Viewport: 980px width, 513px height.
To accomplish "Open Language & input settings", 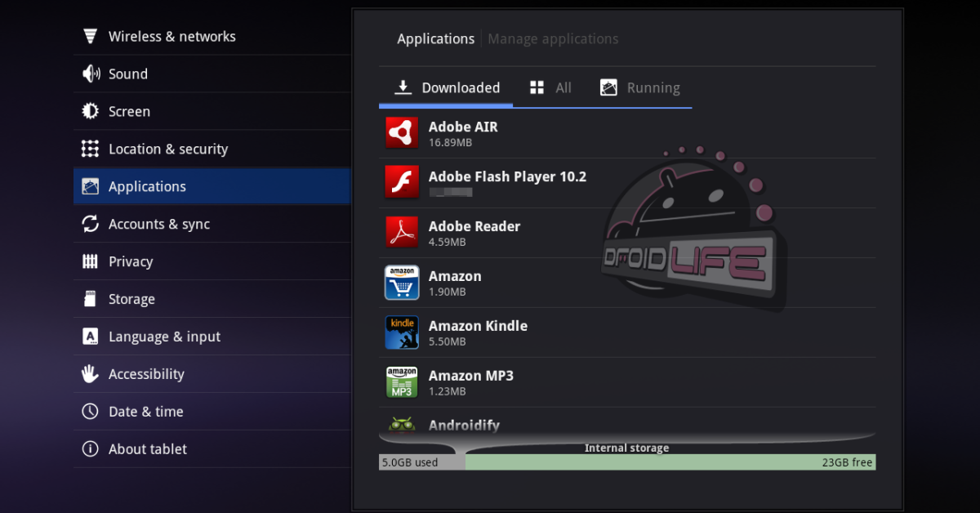I will pyautogui.click(x=164, y=337).
